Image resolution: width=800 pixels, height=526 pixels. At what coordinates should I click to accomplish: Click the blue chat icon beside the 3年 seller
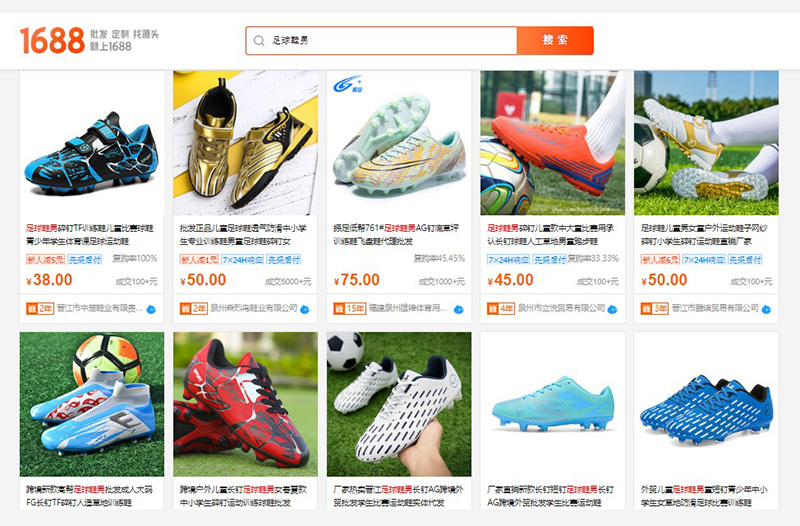766,309
